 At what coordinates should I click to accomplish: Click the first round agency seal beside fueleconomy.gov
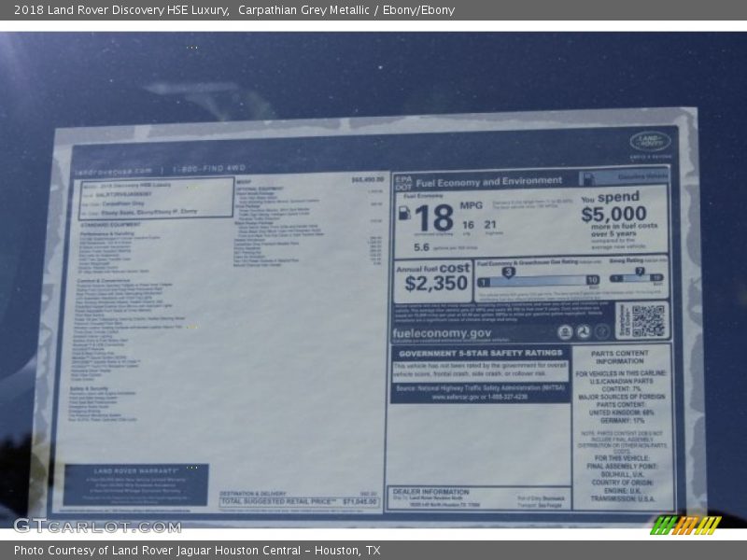pos(565,332)
